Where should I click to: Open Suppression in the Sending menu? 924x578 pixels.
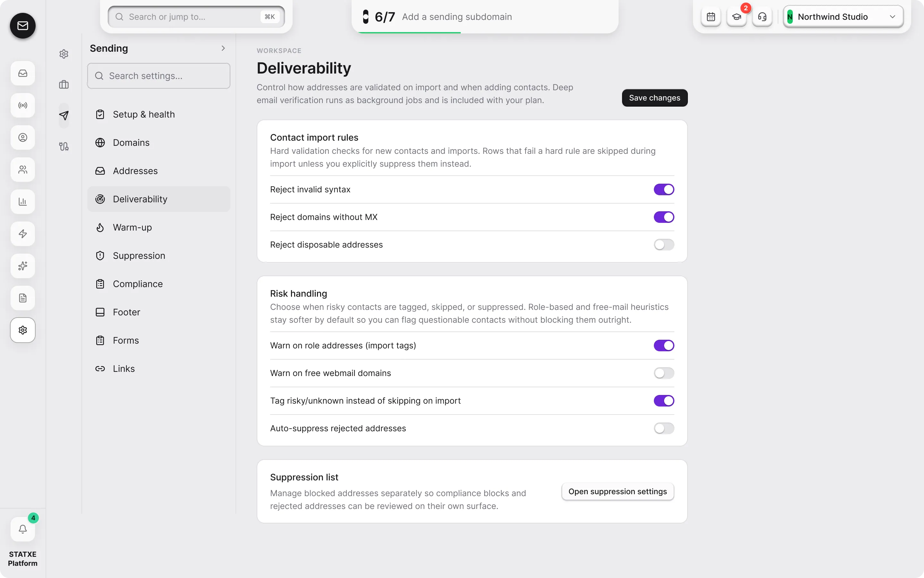click(158, 256)
